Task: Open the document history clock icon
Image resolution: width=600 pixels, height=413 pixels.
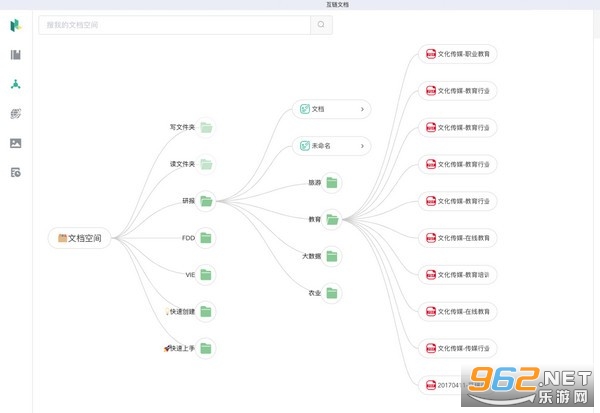Action: tap(16, 173)
